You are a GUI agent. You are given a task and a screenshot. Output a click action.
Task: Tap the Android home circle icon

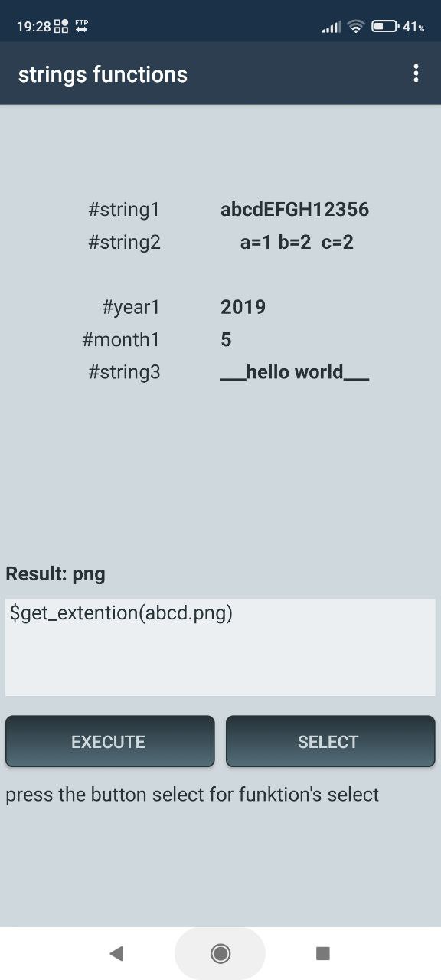tap(220, 953)
